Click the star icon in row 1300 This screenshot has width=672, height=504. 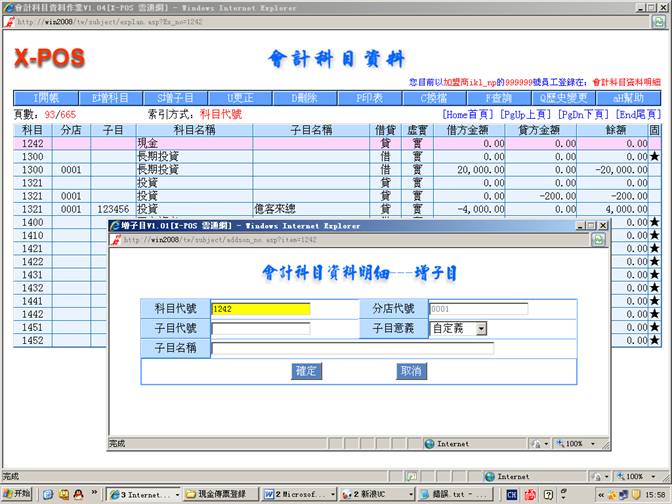tap(654, 157)
